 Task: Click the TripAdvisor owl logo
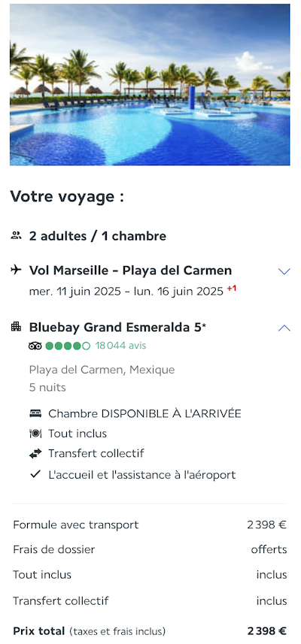click(35, 346)
